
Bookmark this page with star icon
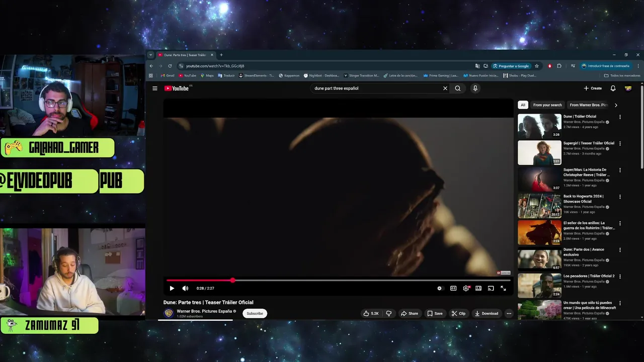tap(537, 66)
